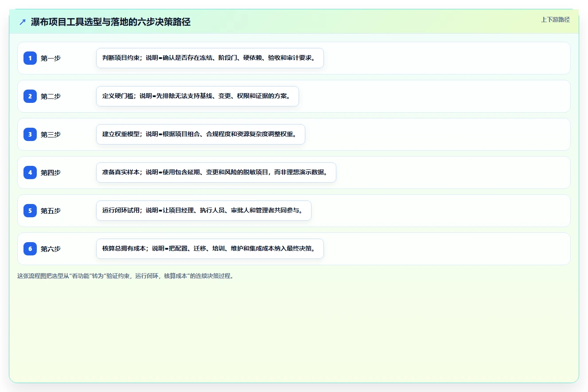Click the 第四步 label
The height and width of the screenshot is (392, 588).
pyautogui.click(x=51, y=172)
